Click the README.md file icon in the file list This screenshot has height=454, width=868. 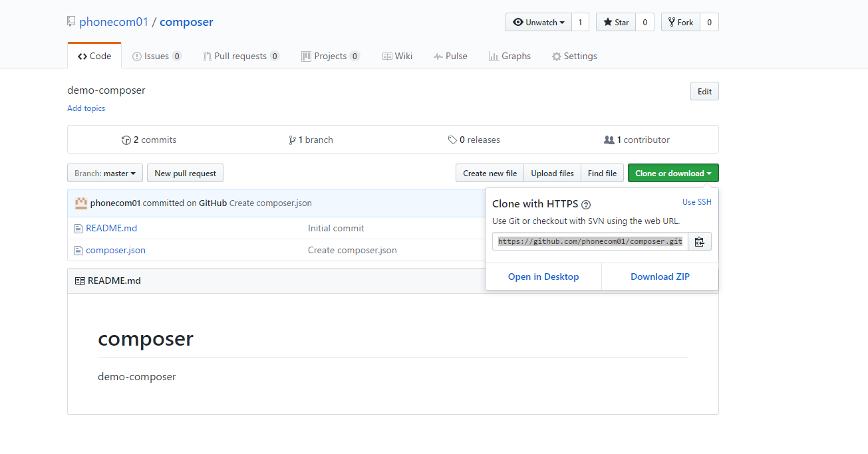(x=78, y=228)
